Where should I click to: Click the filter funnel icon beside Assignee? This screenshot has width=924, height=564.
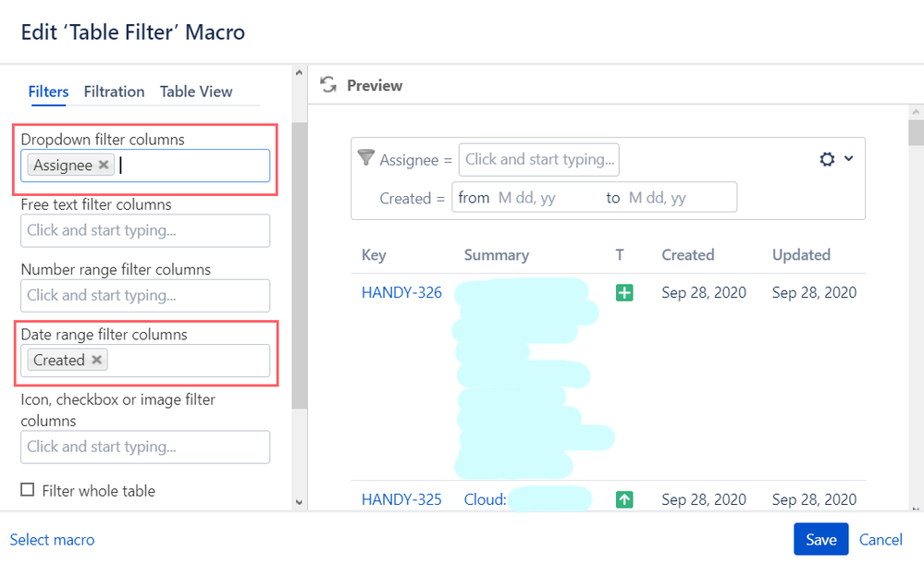click(x=364, y=159)
